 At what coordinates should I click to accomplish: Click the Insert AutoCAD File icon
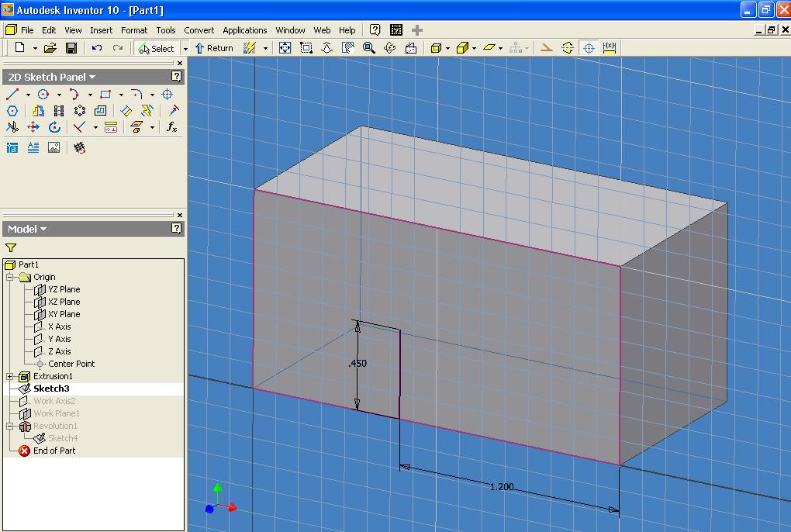click(12, 148)
